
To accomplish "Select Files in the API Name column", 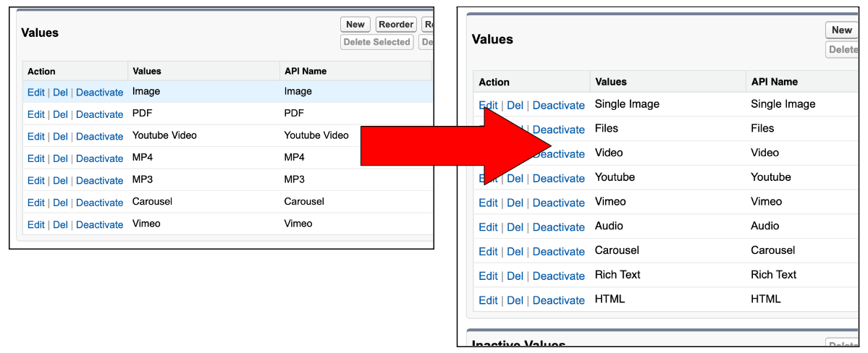I will pos(763,128).
